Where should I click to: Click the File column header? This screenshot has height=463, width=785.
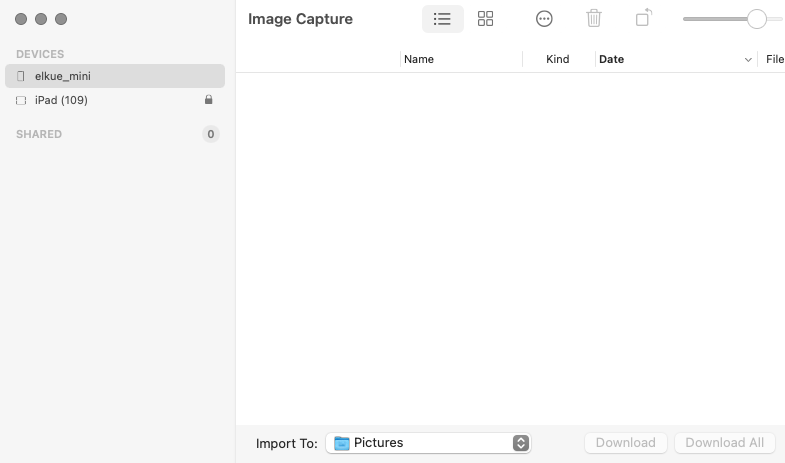(x=774, y=59)
